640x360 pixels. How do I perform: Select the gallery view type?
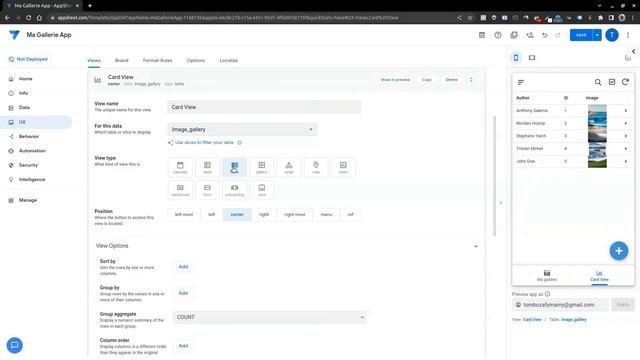[x=262, y=167]
